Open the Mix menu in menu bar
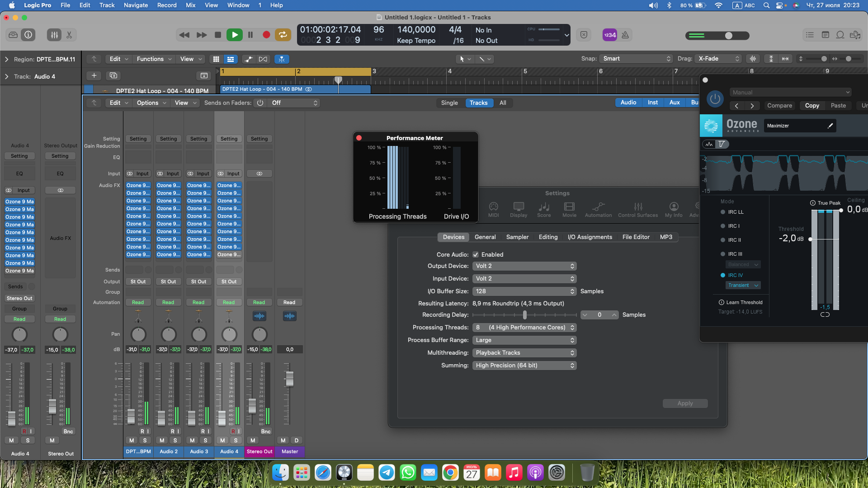868x488 pixels. (190, 5)
